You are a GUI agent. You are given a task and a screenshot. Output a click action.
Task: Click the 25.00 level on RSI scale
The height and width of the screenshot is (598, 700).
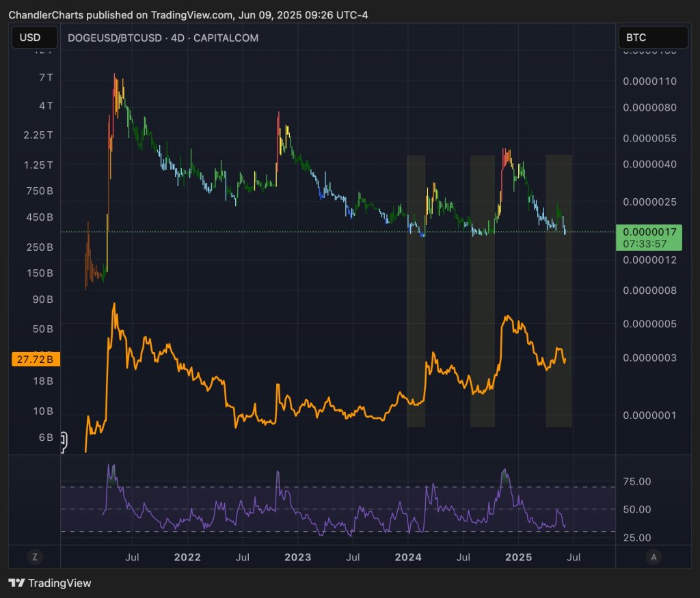click(638, 538)
